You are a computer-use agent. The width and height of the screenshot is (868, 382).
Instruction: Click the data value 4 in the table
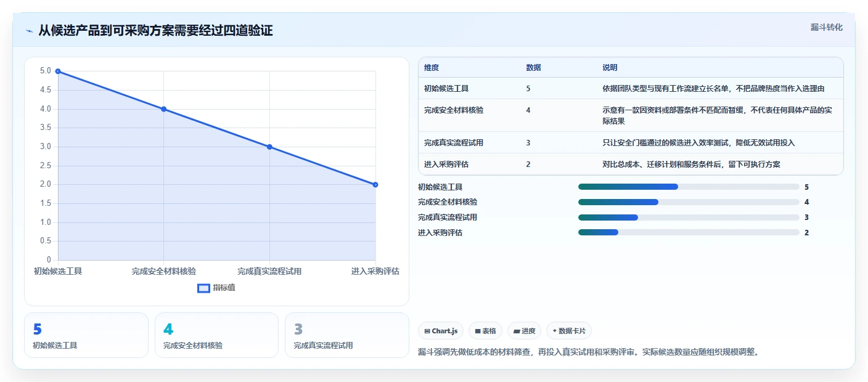click(528, 110)
